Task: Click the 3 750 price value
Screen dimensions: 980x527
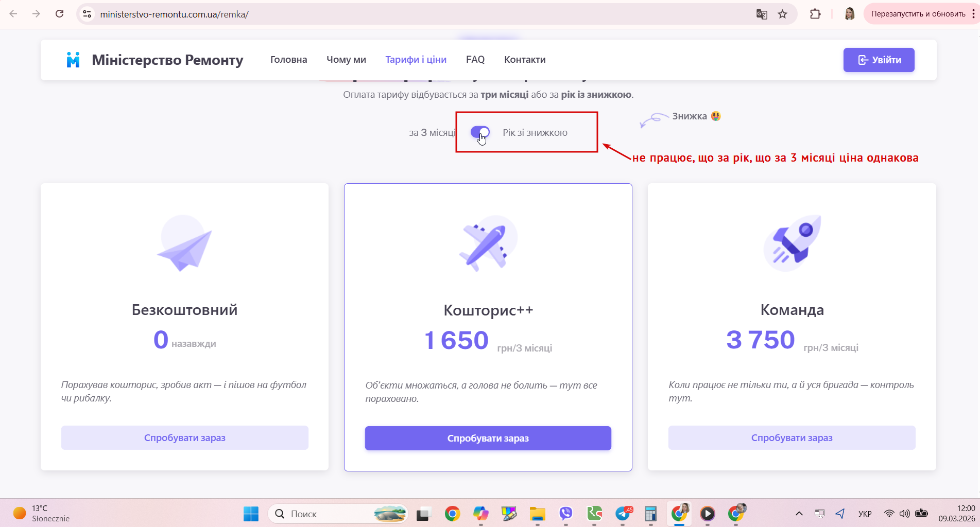Action: [760, 340]
